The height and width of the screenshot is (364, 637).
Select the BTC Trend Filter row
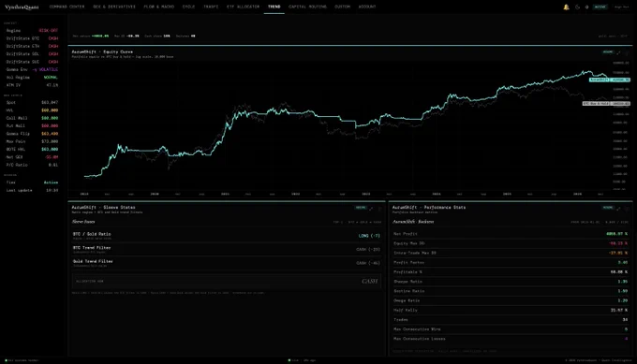[227, 249]
